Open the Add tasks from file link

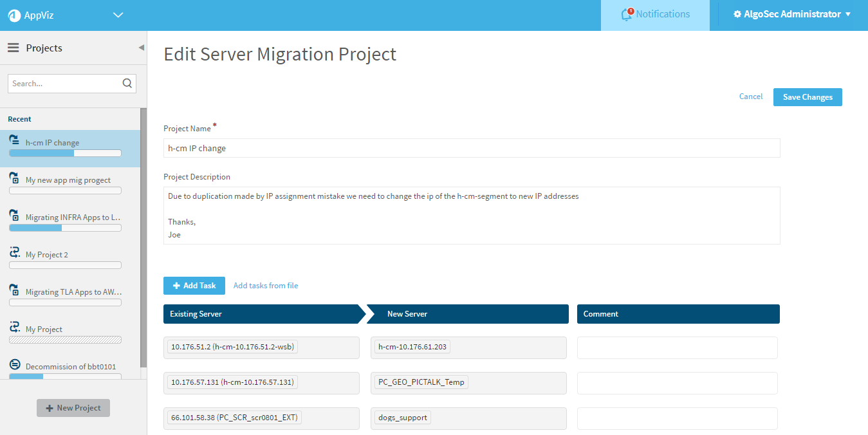tap(265, 286)
